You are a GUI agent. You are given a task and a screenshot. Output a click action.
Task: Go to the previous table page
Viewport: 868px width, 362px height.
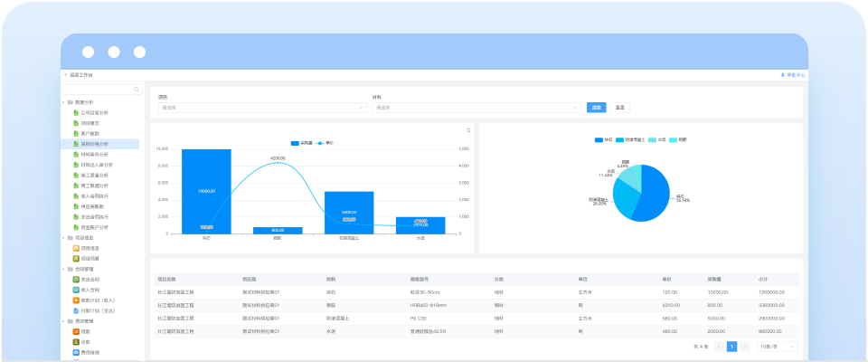(x=719, y=347)
